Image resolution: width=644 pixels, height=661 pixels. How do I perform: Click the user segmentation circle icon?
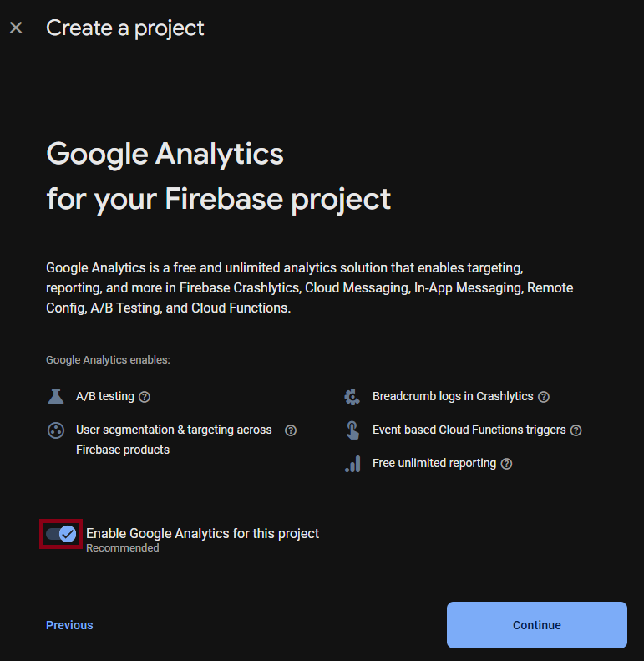point(56,430)
